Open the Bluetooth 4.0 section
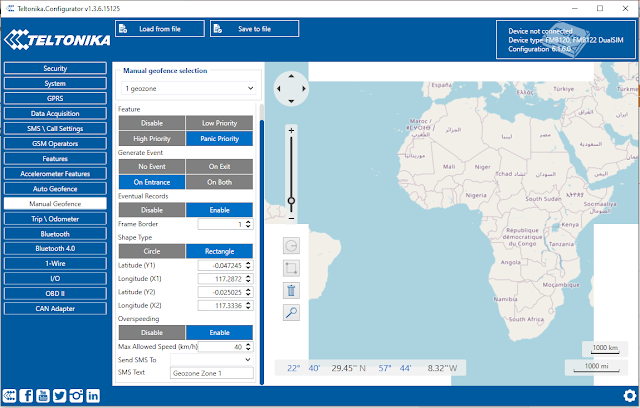640x408 pixels. click(x=55, y=248)
